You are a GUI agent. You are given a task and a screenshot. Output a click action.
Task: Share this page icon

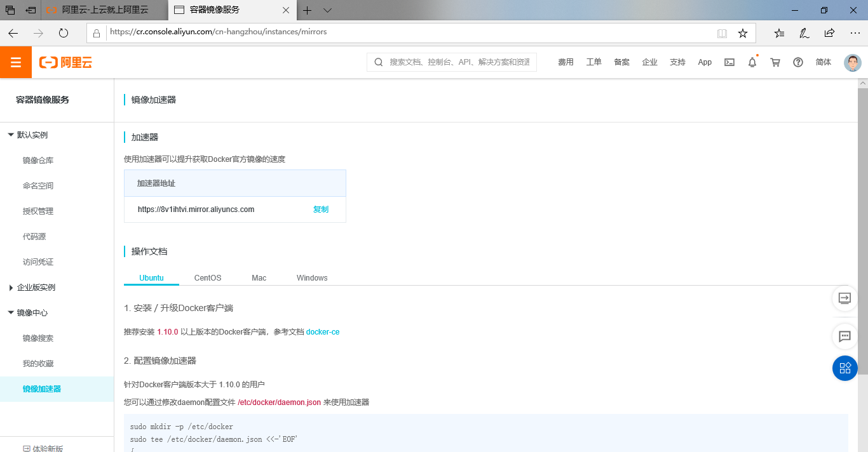click(x=829, y=33)
